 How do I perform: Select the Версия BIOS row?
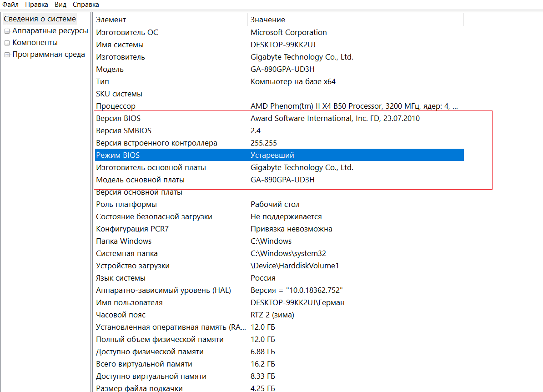pos(279,118)
